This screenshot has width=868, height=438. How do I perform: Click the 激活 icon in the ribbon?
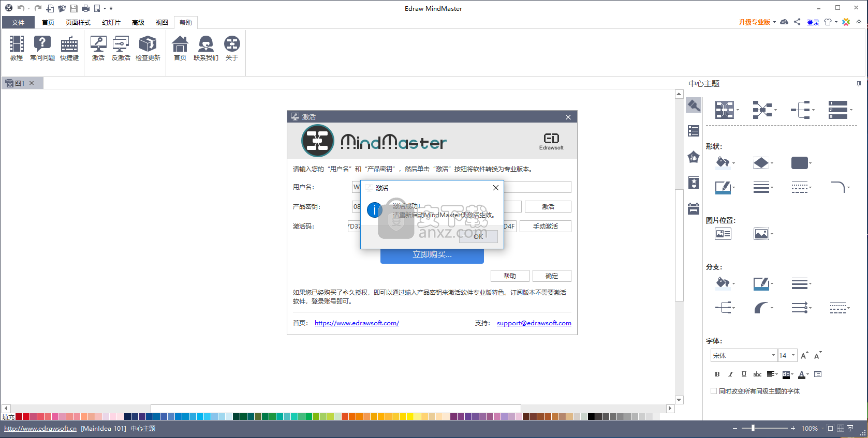pyautogui.click(x=98, y=48)
